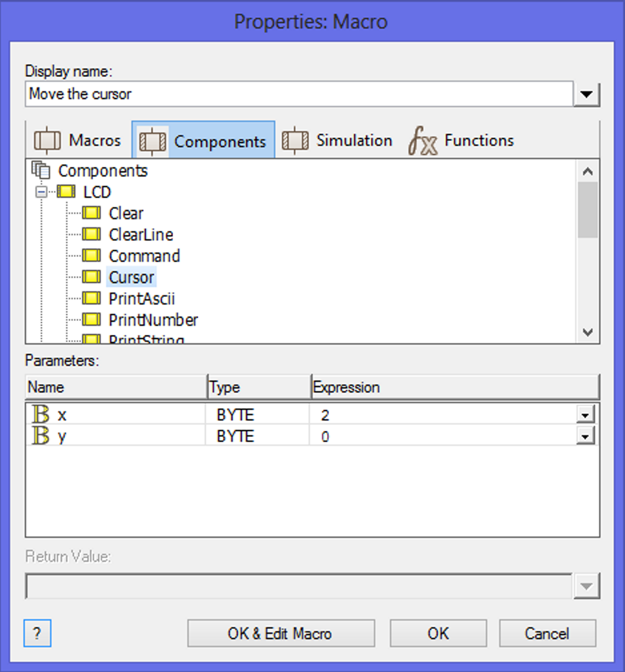Click the fx Functions icon
Viewport: 625px width, 672px height.
click(422, 141)
